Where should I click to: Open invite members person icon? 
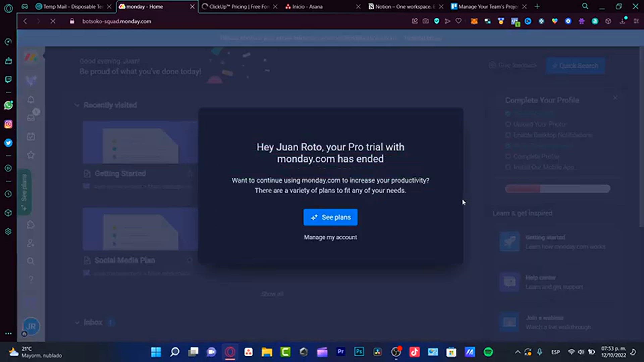[x=31, y=243]
